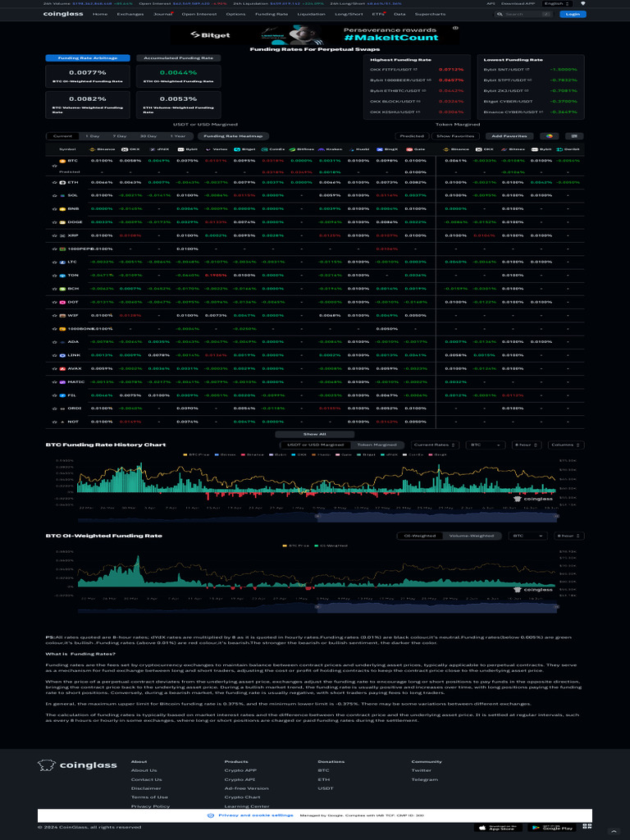Click the history chart range slider handle

click(317, 517)
